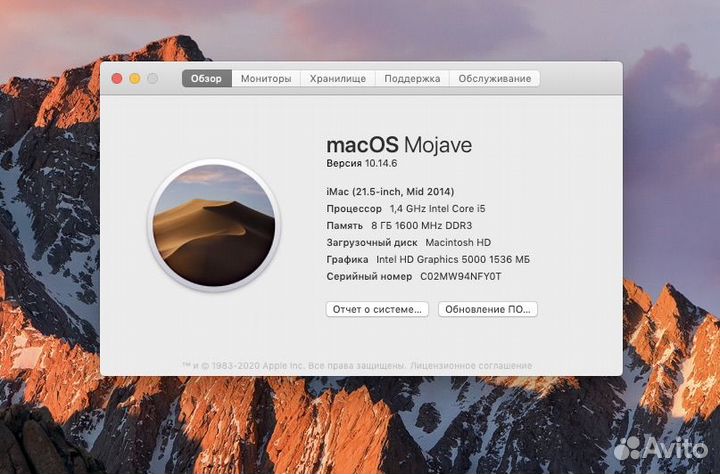Screen dimensions: 720x474
Task: Minimize window with the yellow button
Action: click(135, 79)
